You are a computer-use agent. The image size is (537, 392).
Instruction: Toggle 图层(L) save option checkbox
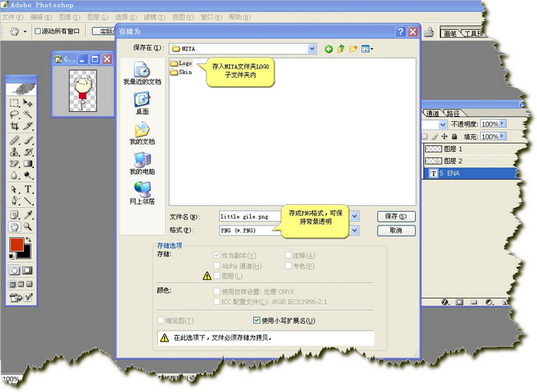click(x=216, y=275)
